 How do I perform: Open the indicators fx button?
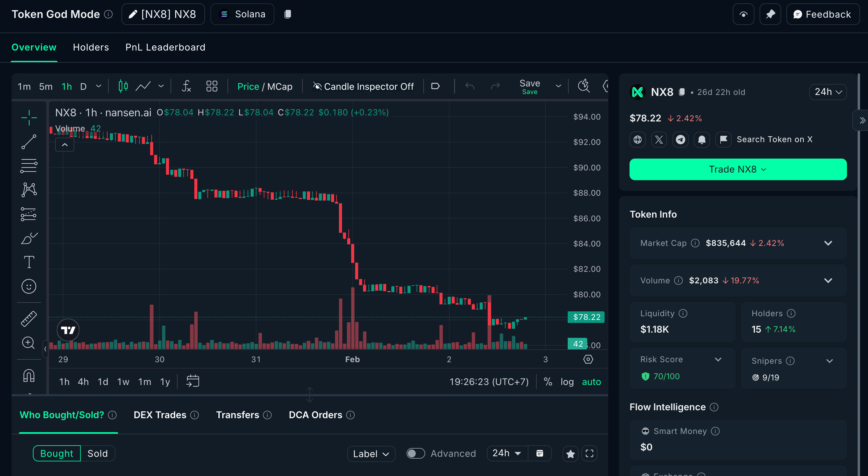coord(186,86)
